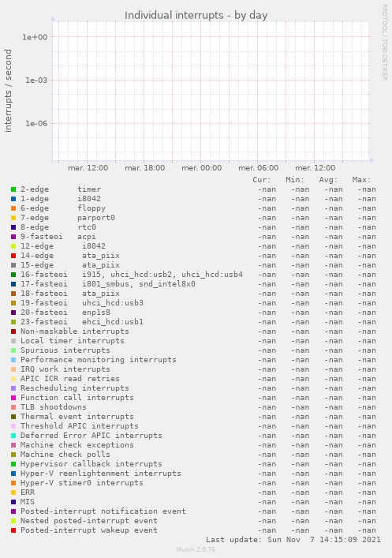Click the mer. 00:00 time axis label
392x558 pixels.
[x=202, y=168]
